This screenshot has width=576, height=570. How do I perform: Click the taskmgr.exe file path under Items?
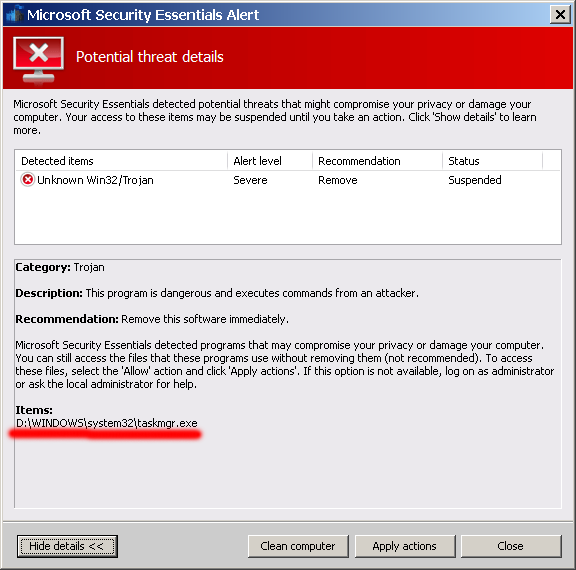point(107,423)
